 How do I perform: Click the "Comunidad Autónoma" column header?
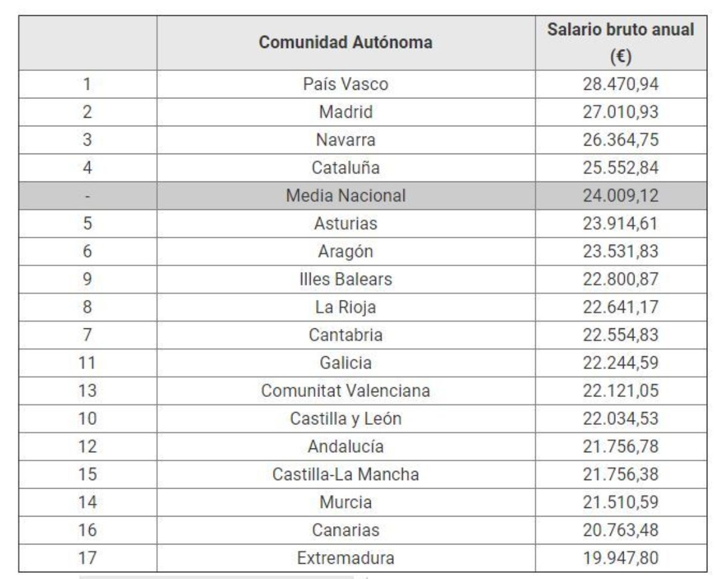coord(345,43)
